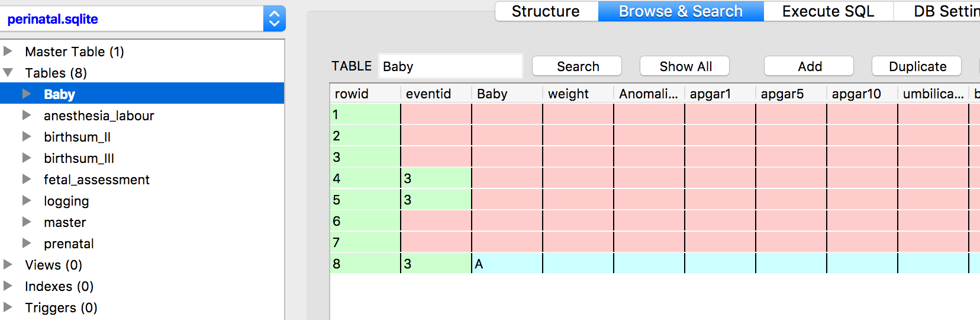Select the birthsum_II table

[77, 137]
